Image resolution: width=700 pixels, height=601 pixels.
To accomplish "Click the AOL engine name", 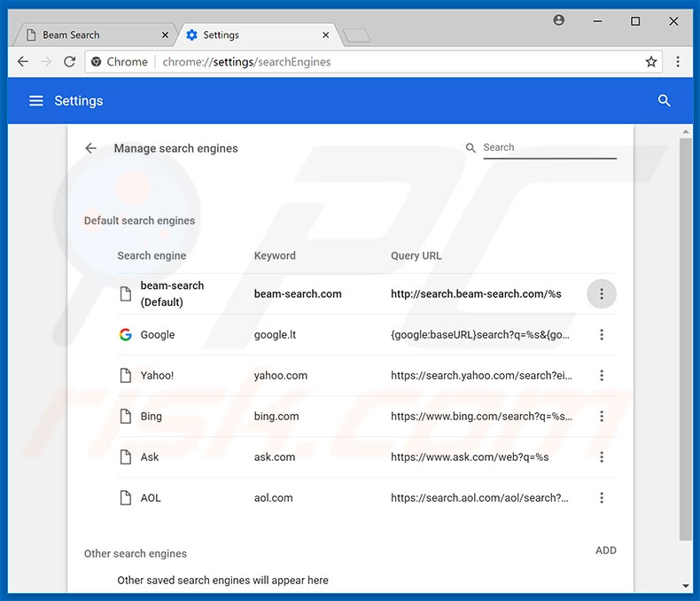I will pyautogui.click(x=151, y=498).
